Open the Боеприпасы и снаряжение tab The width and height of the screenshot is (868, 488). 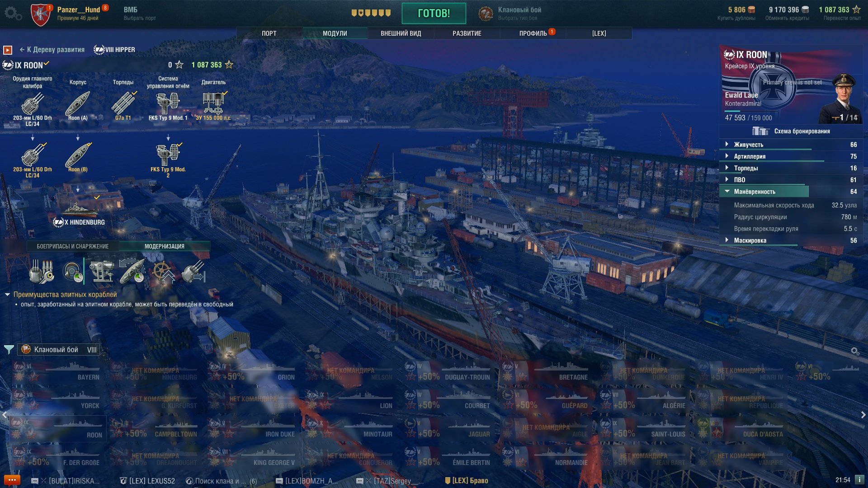pos(73,246)
